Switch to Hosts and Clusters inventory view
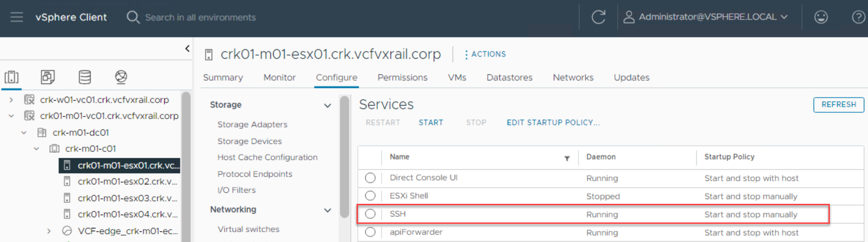This screenshot has height=242, width=868. point(12,77)
